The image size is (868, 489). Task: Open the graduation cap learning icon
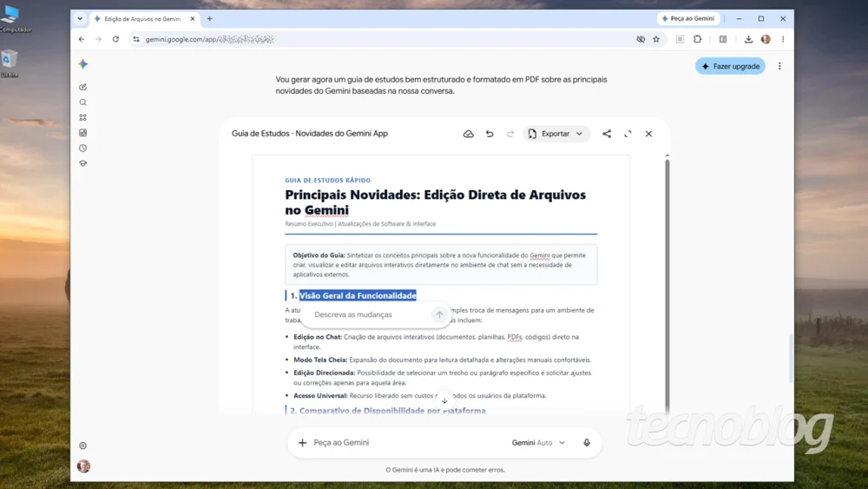(83, 163)
